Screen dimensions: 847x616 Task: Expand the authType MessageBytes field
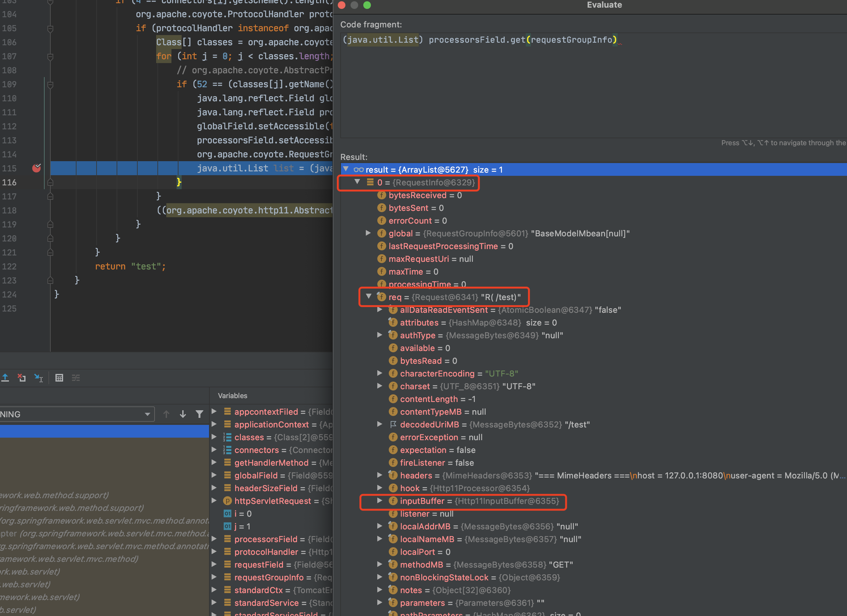pyautogui.click(x=380, y=335)
